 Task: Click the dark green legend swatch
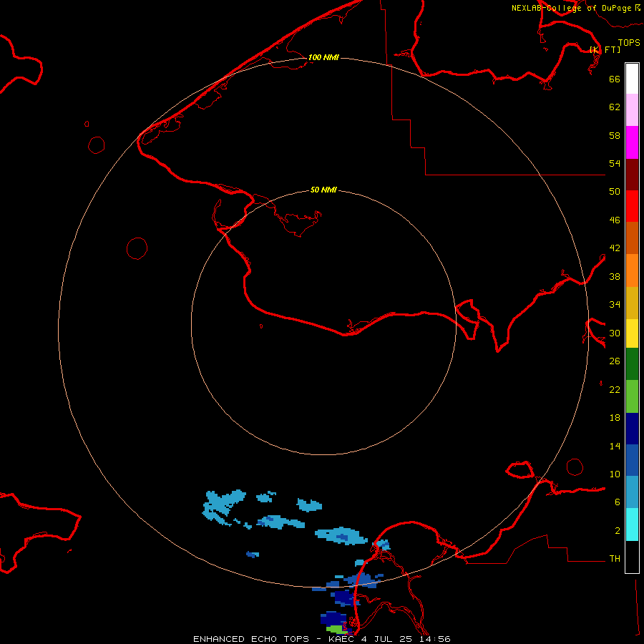(x=632, y=364)
